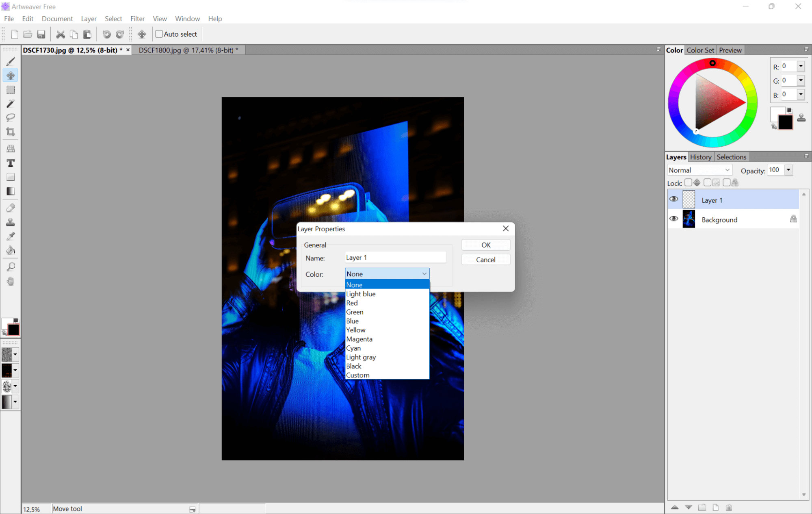The height and width of the screenshot is (514, 812).
Task: Enable the Auto select checkbox
Action: (159, 34)
